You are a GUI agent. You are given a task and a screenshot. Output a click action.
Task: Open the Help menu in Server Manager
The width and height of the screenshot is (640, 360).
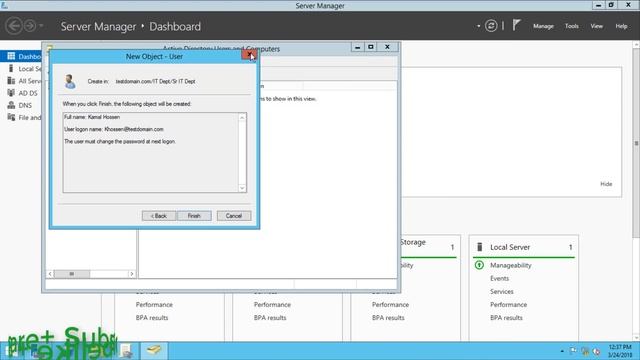coord(621,26)
